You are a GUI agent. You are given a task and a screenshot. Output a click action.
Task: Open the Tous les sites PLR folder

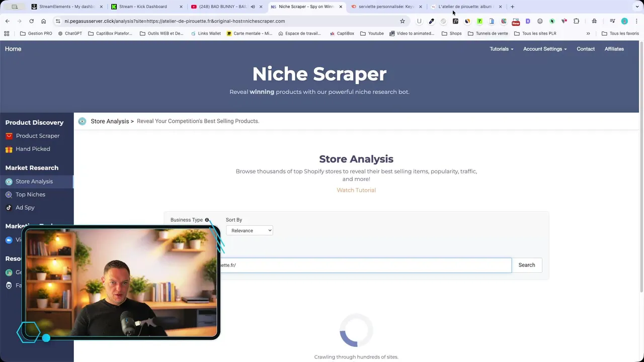point(535,34)
